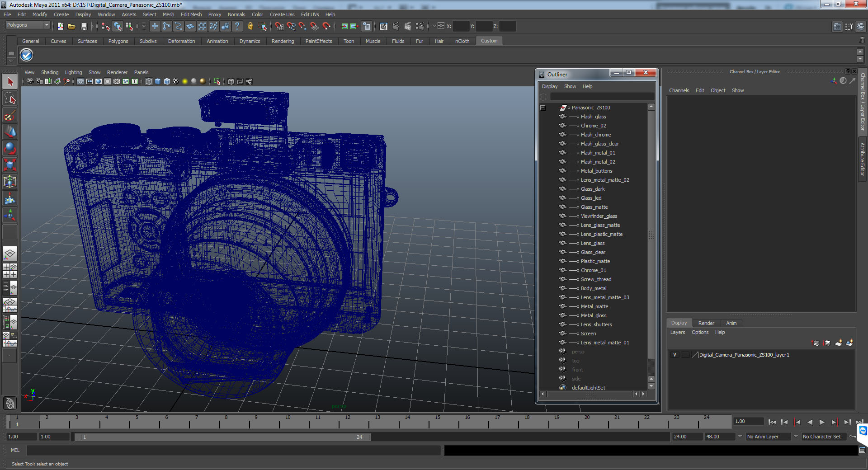
Task: Select Lens_shutters in the Outliner
Action: coord(596,324)
